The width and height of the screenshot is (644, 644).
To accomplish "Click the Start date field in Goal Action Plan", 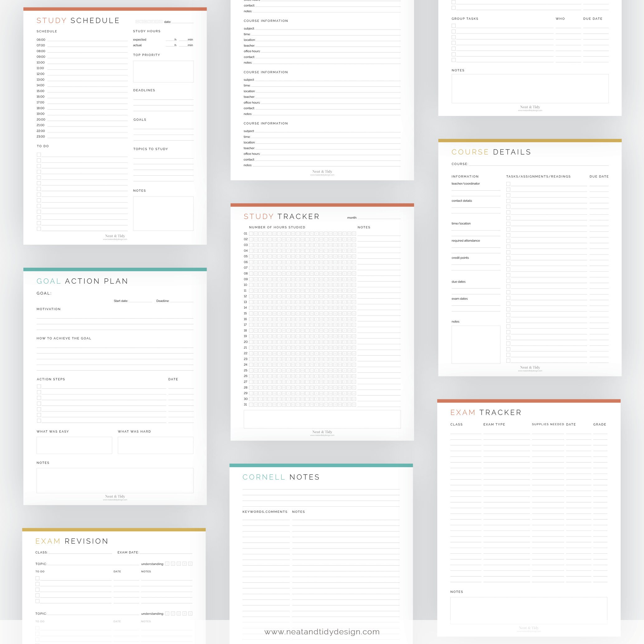I will [x=140, y=301].
